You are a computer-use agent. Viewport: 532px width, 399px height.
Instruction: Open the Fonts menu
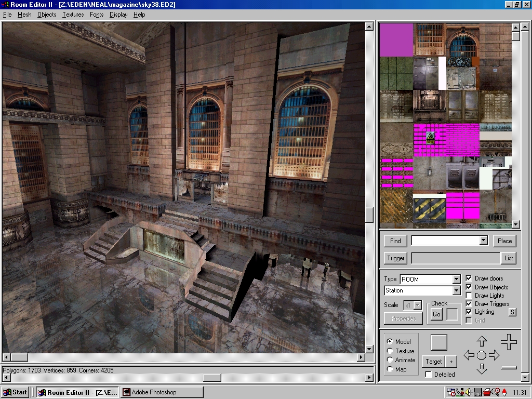point(97,15)
